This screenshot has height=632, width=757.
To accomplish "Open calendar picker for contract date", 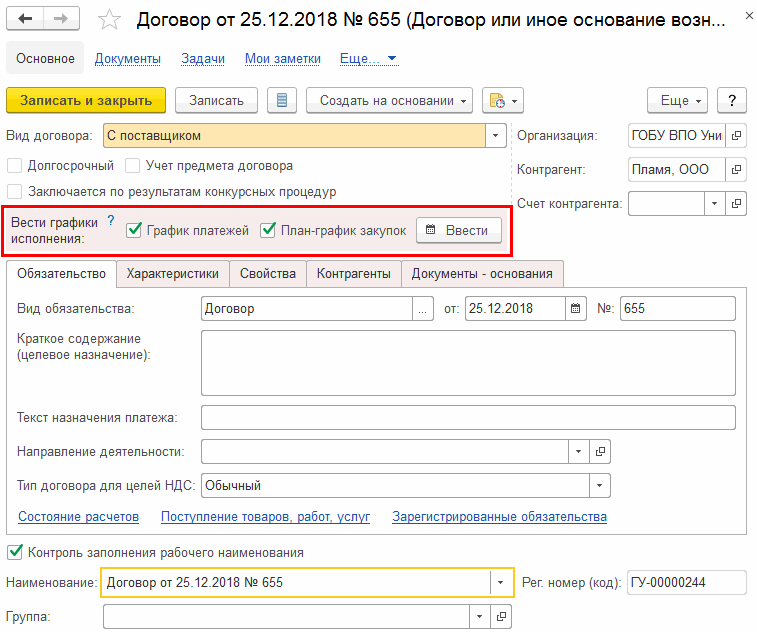I will pyautogui.click(x=575, y=309).
